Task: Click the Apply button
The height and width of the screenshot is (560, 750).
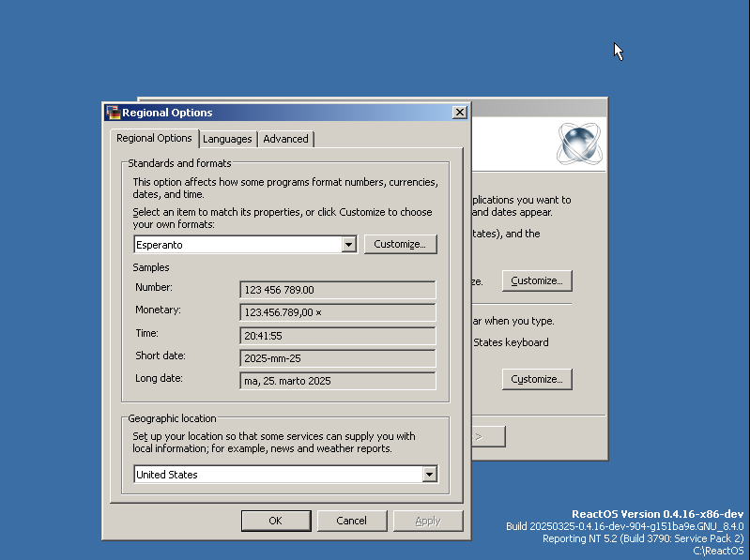Action: (x=427, y=521)
